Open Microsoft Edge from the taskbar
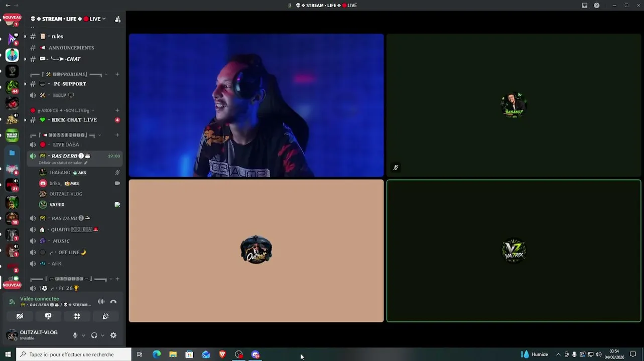The height and width of the screenshot is (361, 644). [157, 354]
